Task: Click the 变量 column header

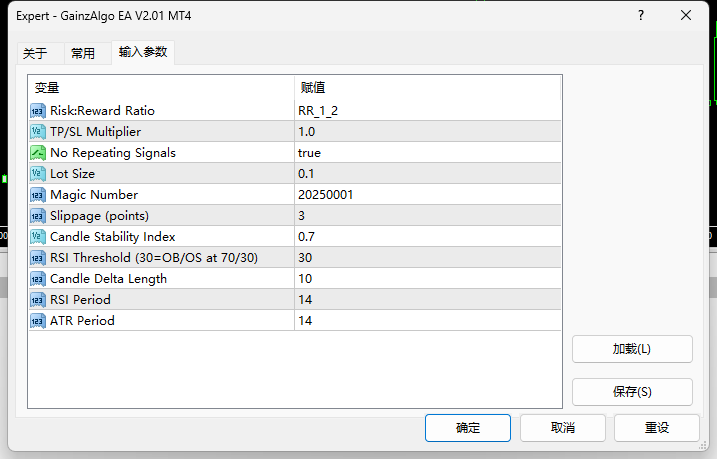Action: coord(161,88)
